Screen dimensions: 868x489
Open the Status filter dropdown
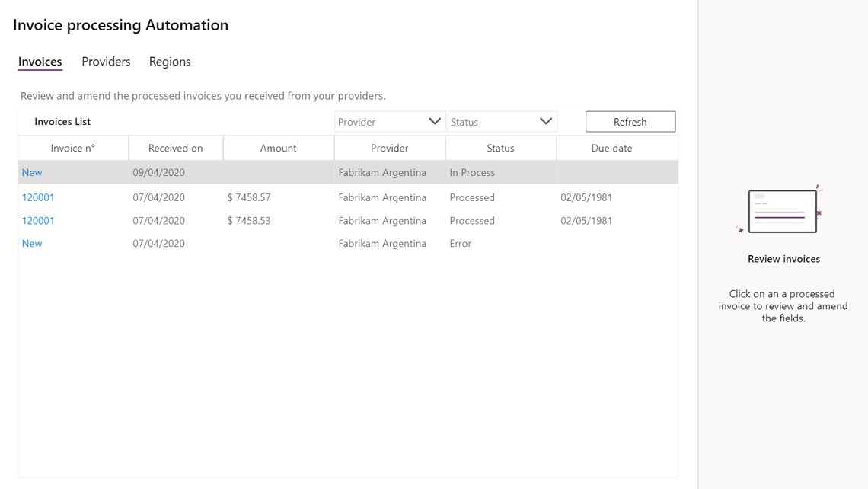(502, 122)
